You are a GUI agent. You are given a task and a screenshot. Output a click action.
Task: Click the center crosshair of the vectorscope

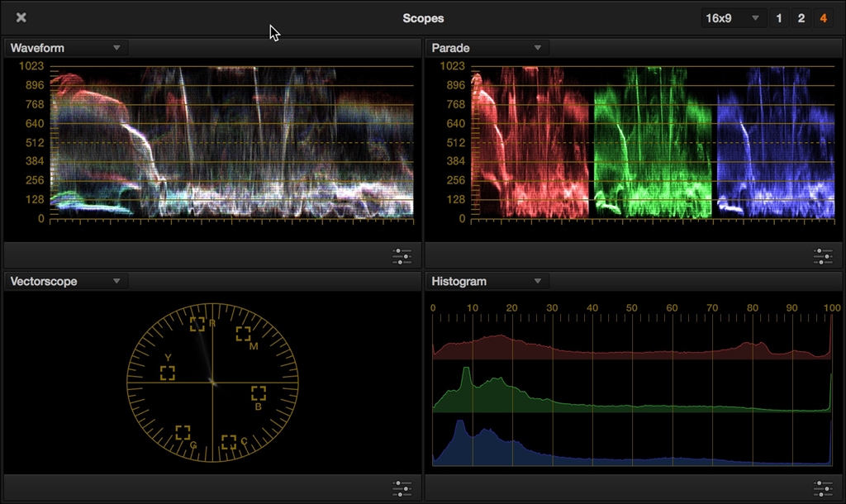coord(213,383)
